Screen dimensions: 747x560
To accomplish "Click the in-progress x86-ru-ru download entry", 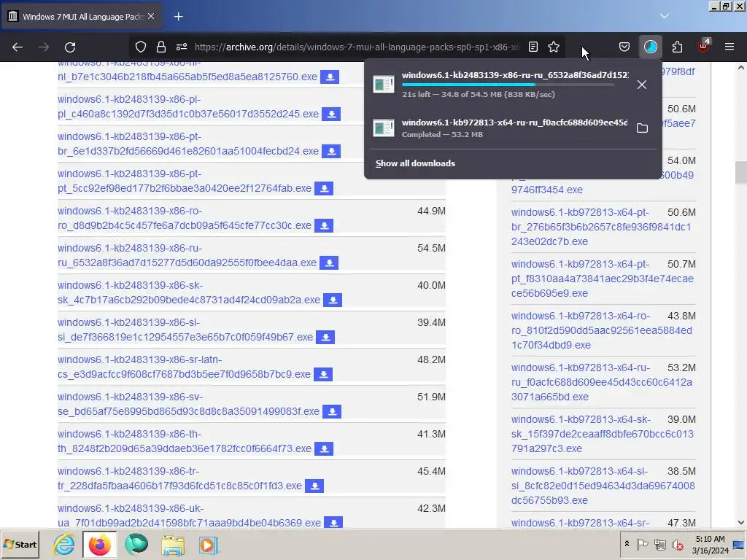I will 499,85.
